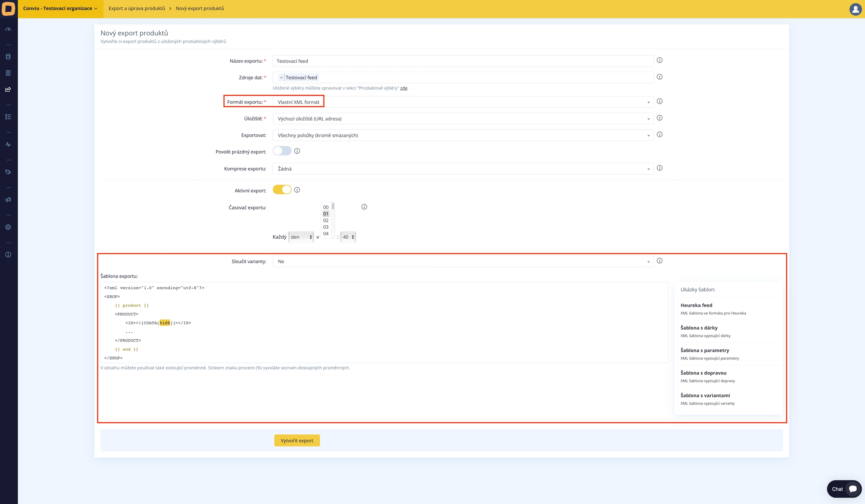Open the Sloučit varianty dropdown
Screen dimensions: 865x504
(x=463, y=262)
